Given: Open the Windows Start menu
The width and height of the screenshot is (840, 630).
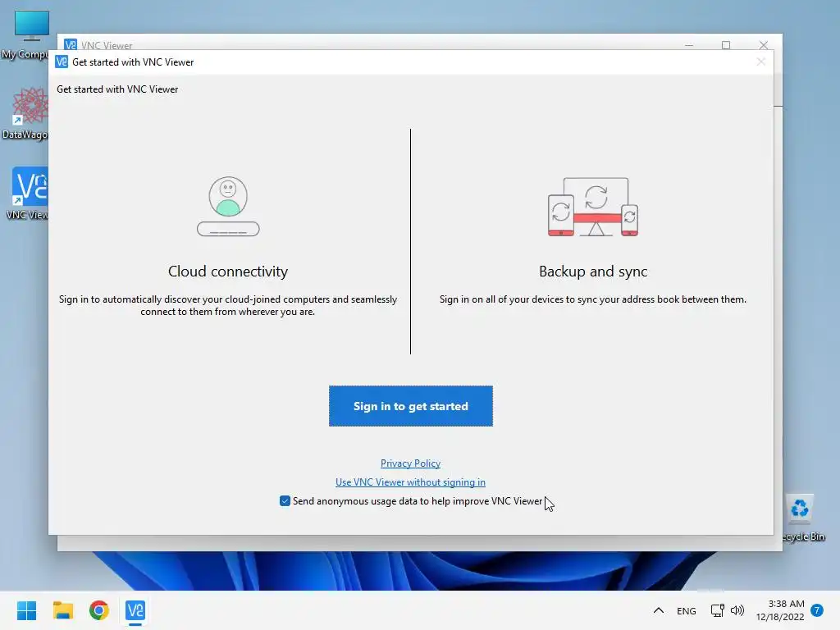Looking at the screenshot, I should point(26,610).
